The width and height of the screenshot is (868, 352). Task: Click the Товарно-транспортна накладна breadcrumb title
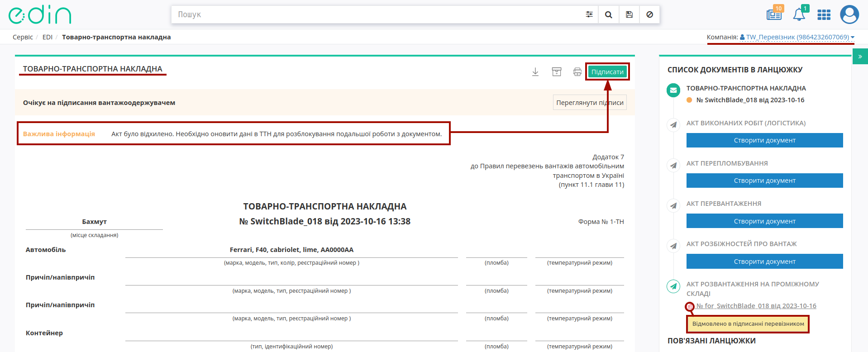coord(116,37)
